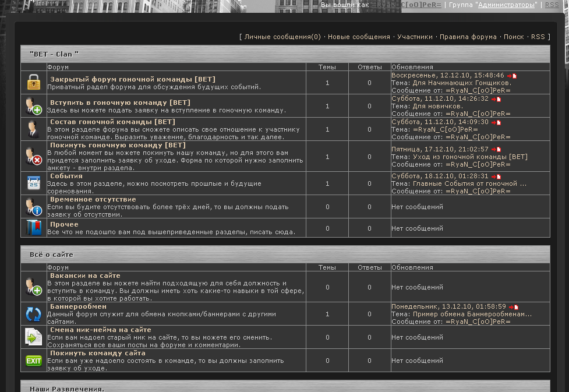Open forum Закрытый форум гоночной команды [BET]
The image size is (569, 392).
[x=133, y=79]
